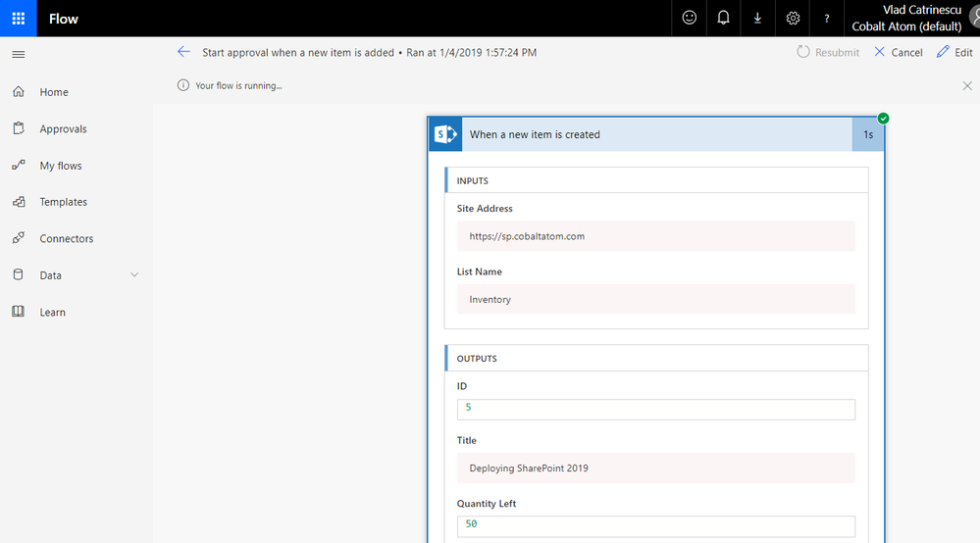Viewport: 980px width, 543px height.
Task: Click the OUTPUTS section header
Action: point(656,359)
